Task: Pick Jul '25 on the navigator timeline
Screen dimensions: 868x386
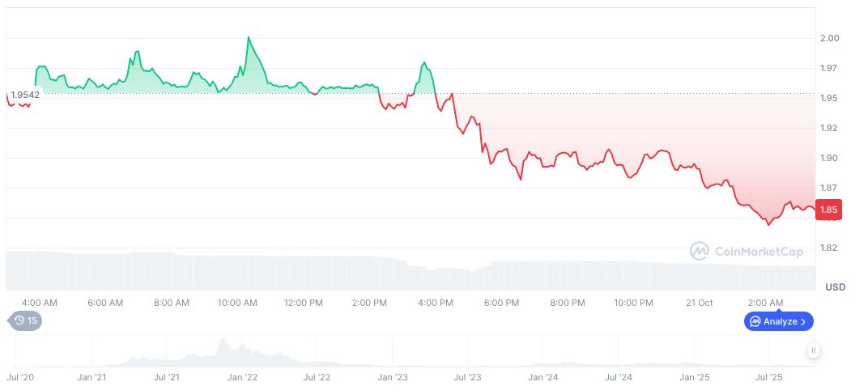Action: click(x=769, y=377)
